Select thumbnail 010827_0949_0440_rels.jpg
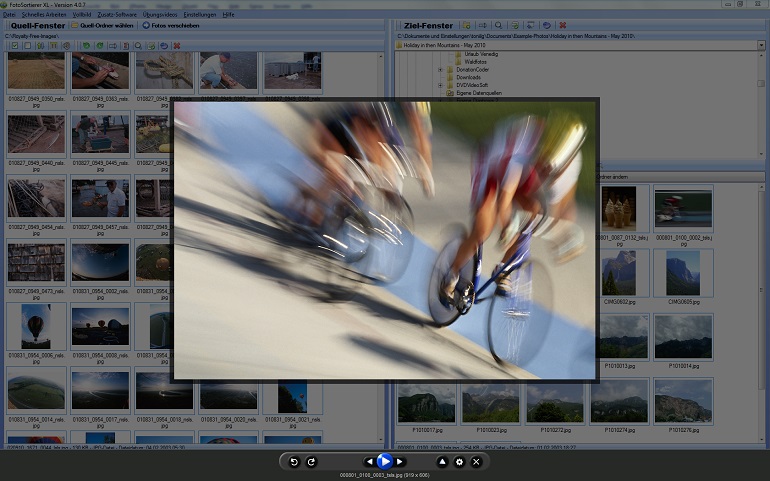Viewport: 770px width, 481px height. pos(36,135)
